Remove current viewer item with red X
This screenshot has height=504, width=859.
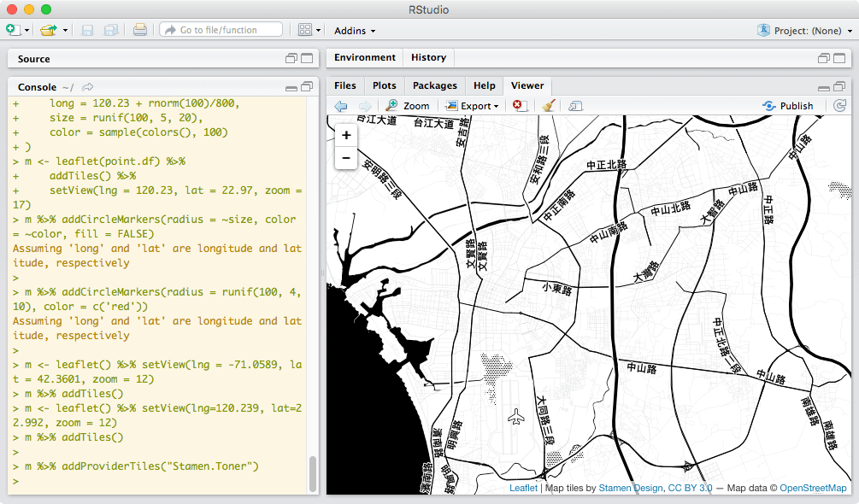tap(519, 106)
